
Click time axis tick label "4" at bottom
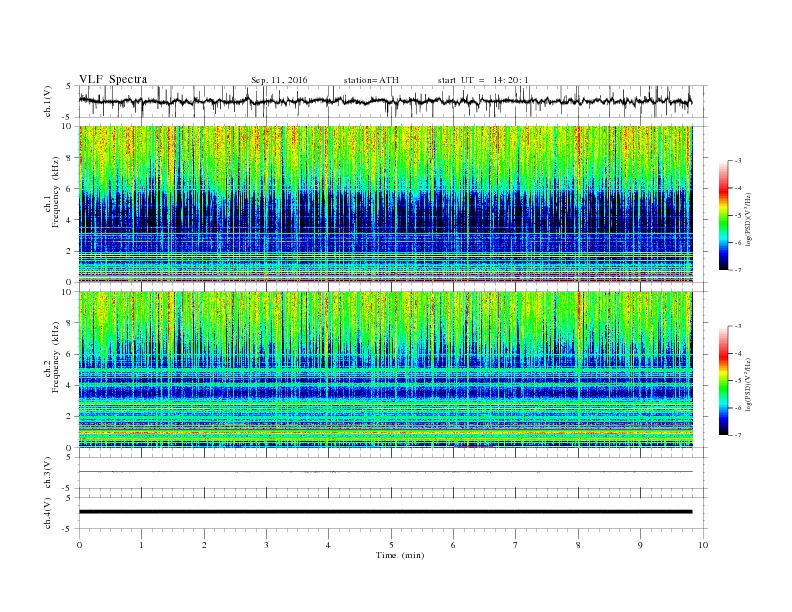click(328, 545)
